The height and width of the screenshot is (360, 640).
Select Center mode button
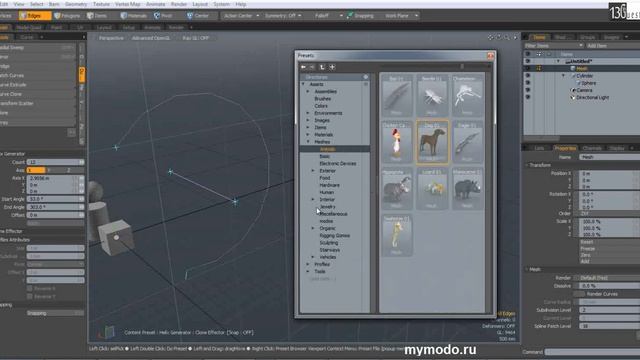[x=198, y=16]
